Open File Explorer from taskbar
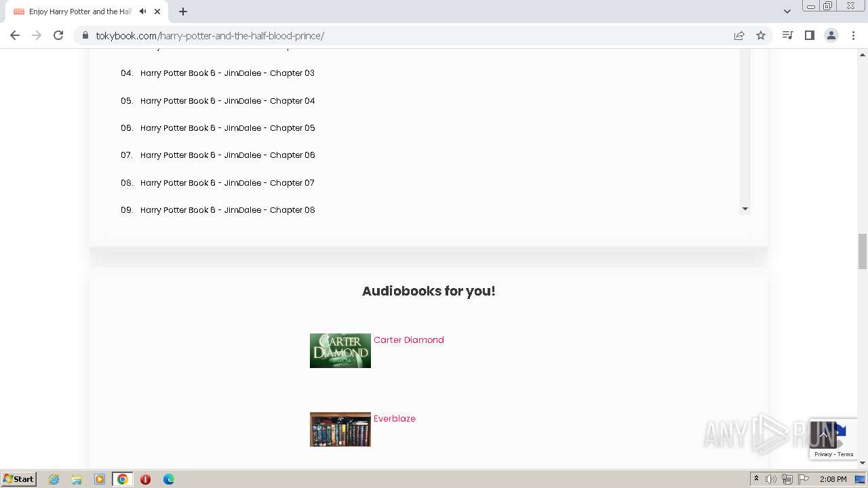868x488 pixels. [77, 479]
